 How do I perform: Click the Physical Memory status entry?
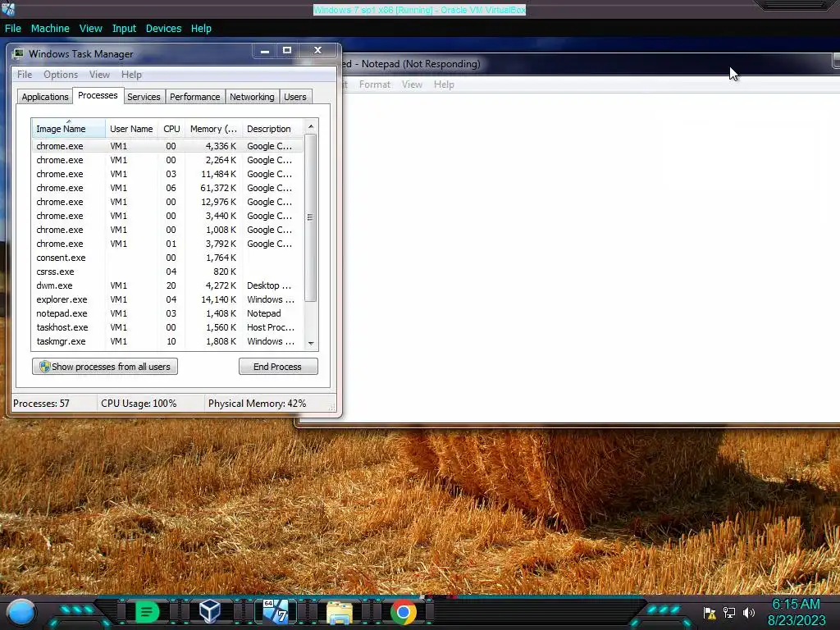[x=257, y=404]
